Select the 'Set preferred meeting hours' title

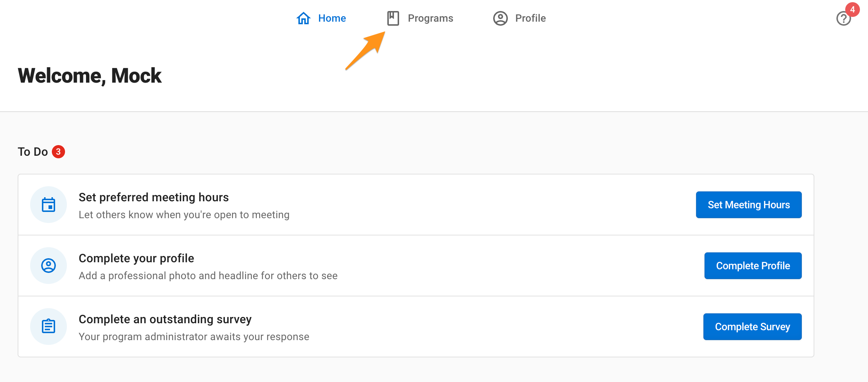[154, 197]
